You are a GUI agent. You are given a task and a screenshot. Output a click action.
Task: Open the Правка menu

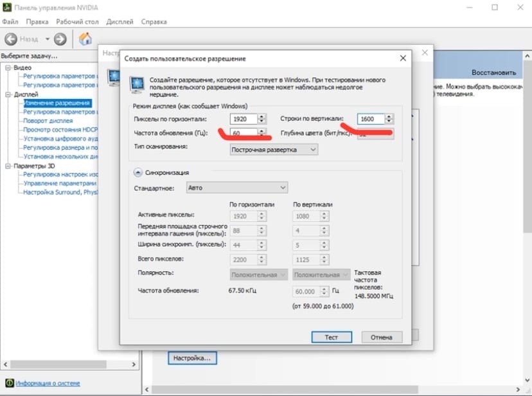click(x=37, y=22)
